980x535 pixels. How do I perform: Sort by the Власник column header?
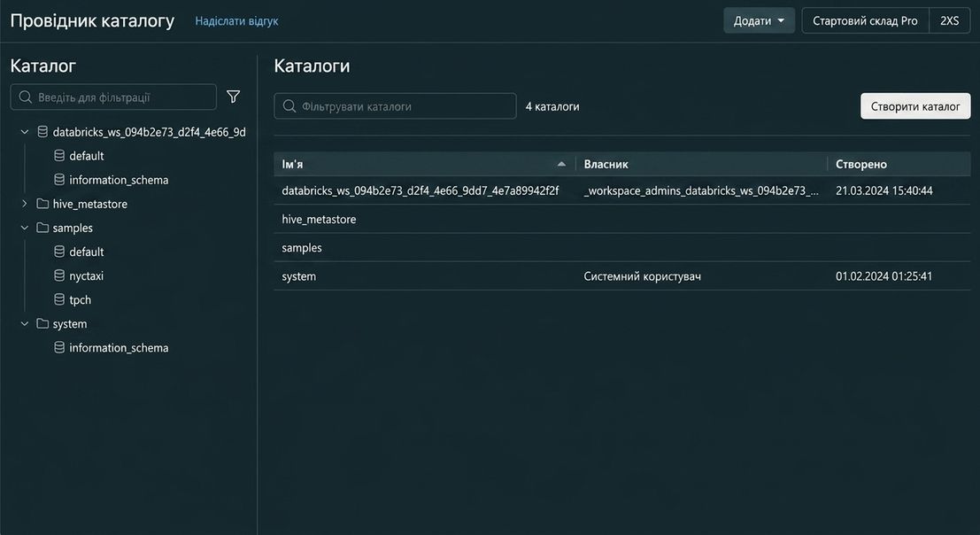[606, 165]
